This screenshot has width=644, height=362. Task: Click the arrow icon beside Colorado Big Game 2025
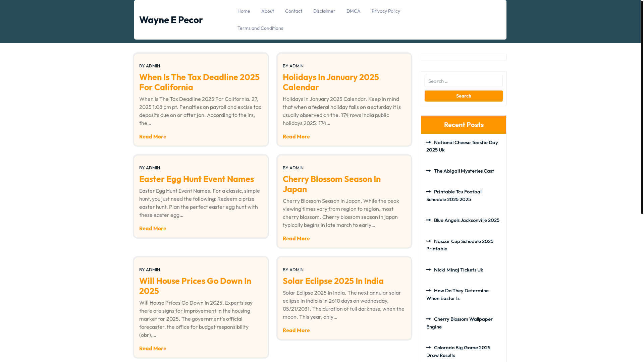point(428,347)
